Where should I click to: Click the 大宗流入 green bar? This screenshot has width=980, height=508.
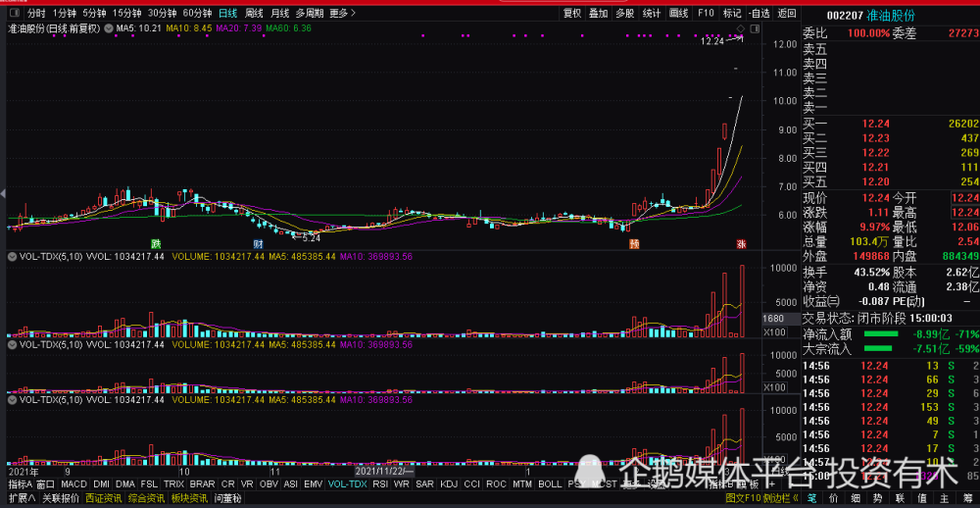pos(877,348)
